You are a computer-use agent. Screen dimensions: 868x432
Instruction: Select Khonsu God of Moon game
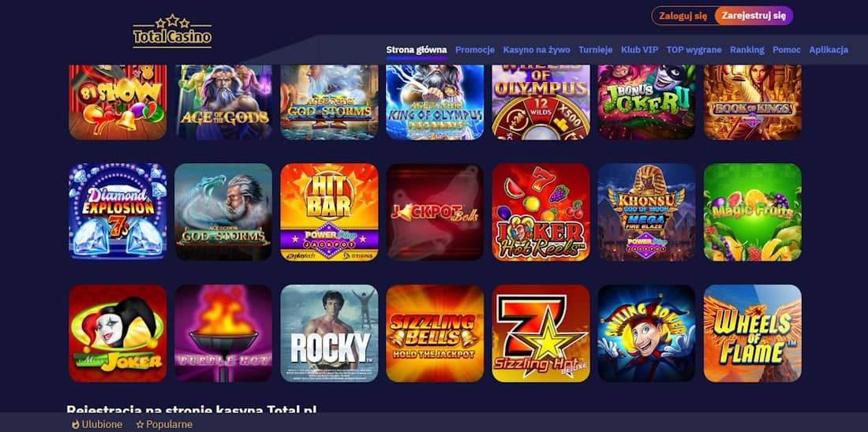click(646, 212)
